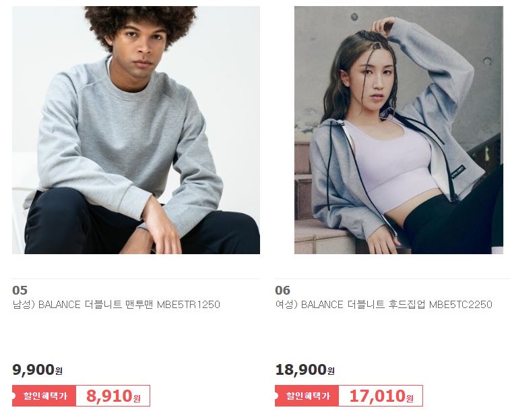This screenshot has width=510, height=420.
Task: Click the red 할인혜택가 badge of item 05
Action: (x=44, y=396)
